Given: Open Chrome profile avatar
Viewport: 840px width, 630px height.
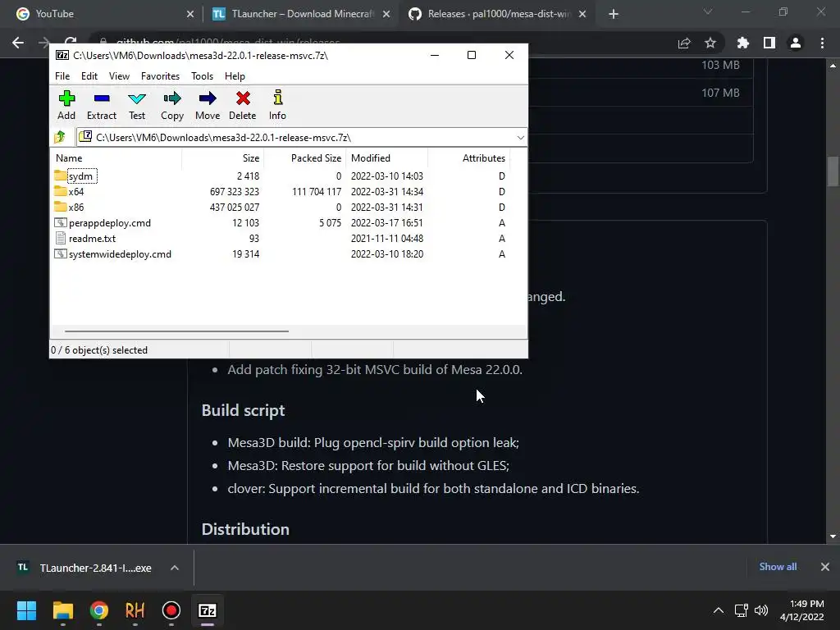Looking at the screenshot, I should pos(796,43).
